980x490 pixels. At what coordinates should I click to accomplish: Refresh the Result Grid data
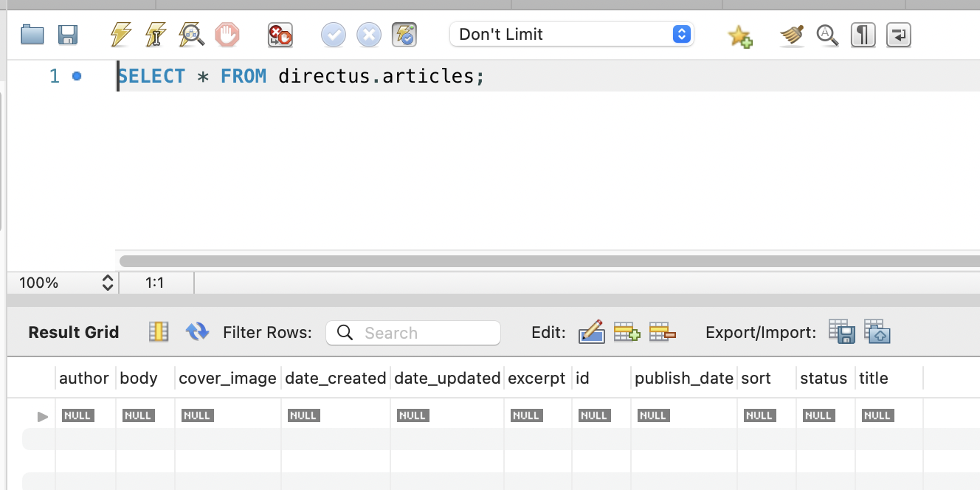pyautogui.click(x=197, y=332)
